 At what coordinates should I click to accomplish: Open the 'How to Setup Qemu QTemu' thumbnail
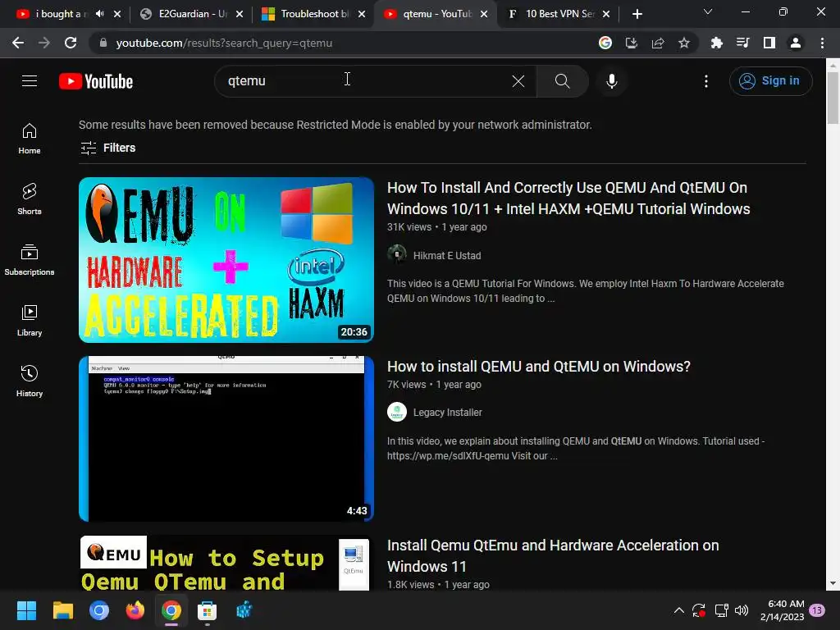pyautogui.click(x=226, y=563)
